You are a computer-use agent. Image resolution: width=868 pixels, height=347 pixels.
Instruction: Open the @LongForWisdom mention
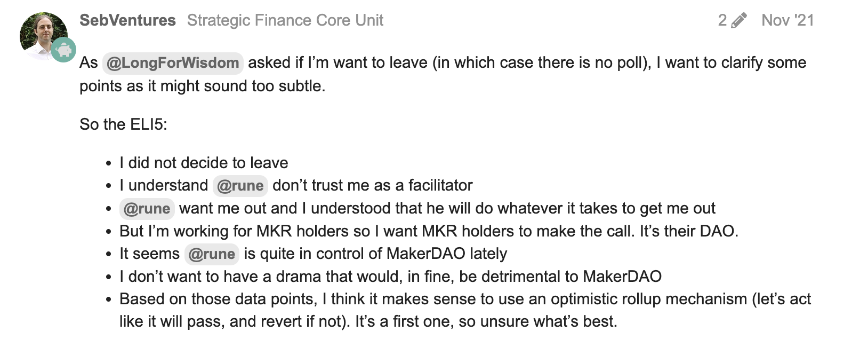tap(173, 63)
